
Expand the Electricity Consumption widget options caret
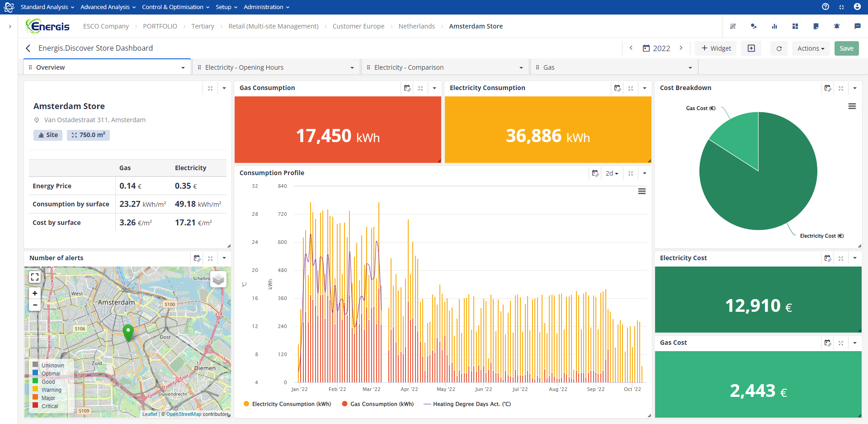[x=645, y=88]
